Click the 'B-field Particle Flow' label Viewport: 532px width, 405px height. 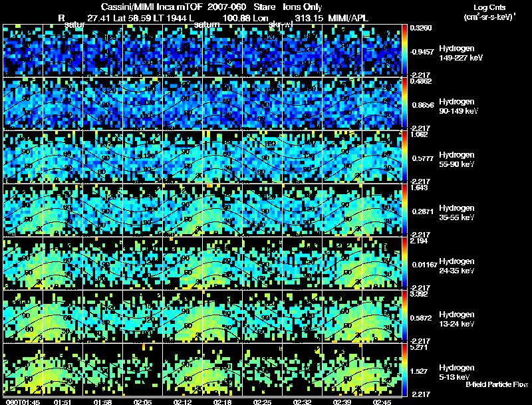[497, 384]
